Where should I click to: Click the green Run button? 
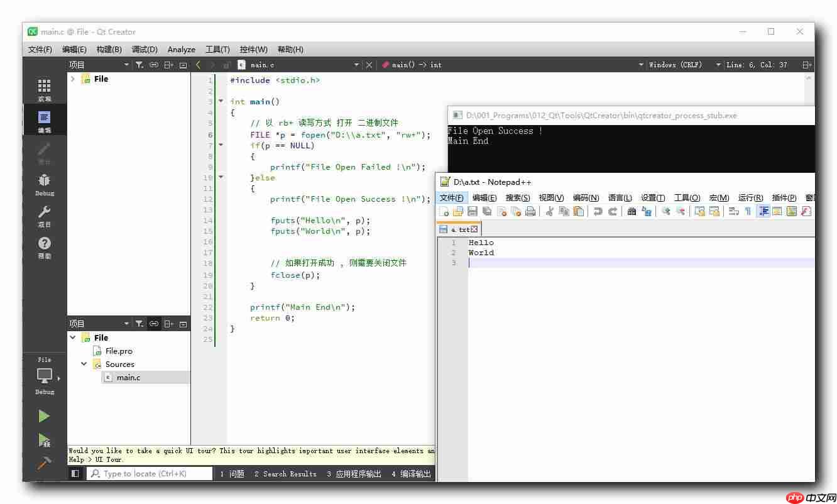point(44,416)
